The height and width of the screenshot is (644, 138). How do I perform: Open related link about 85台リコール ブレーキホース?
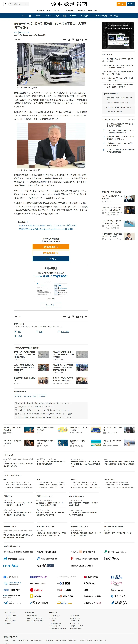48,225
